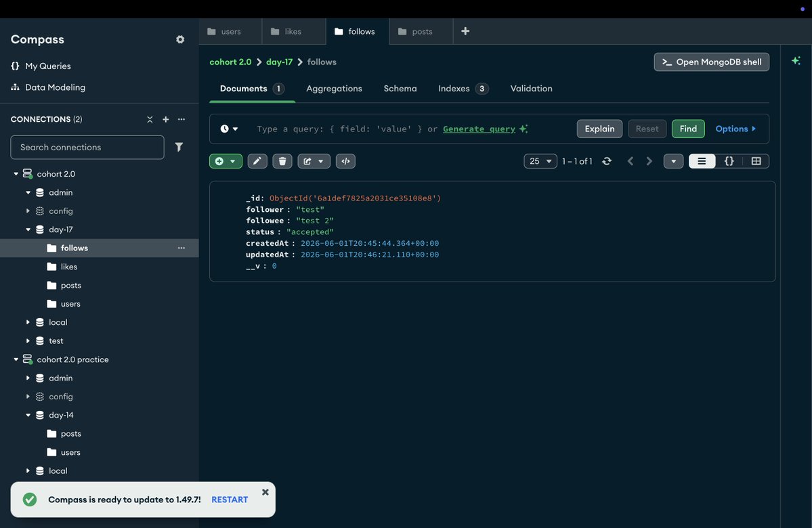Screen dimensions: 812x528
Task: Expand query Options
Action: (735, 129)
